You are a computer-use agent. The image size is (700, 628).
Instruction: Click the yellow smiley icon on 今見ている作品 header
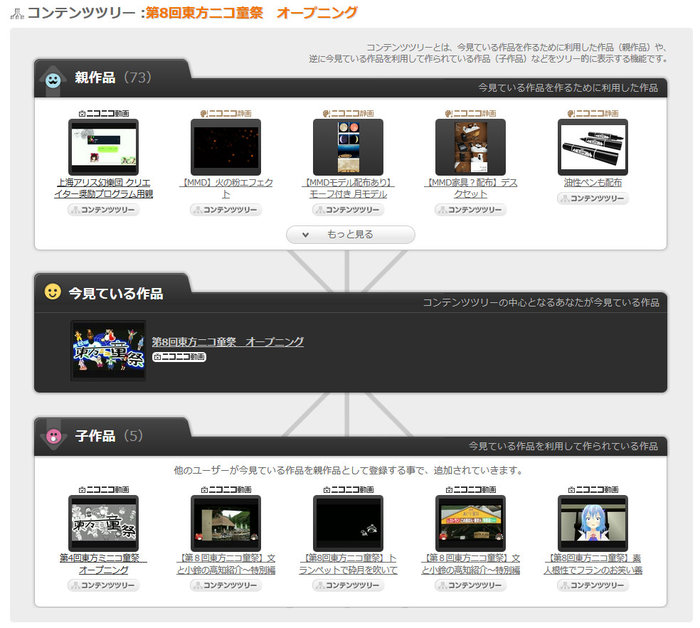click(53, 292)
